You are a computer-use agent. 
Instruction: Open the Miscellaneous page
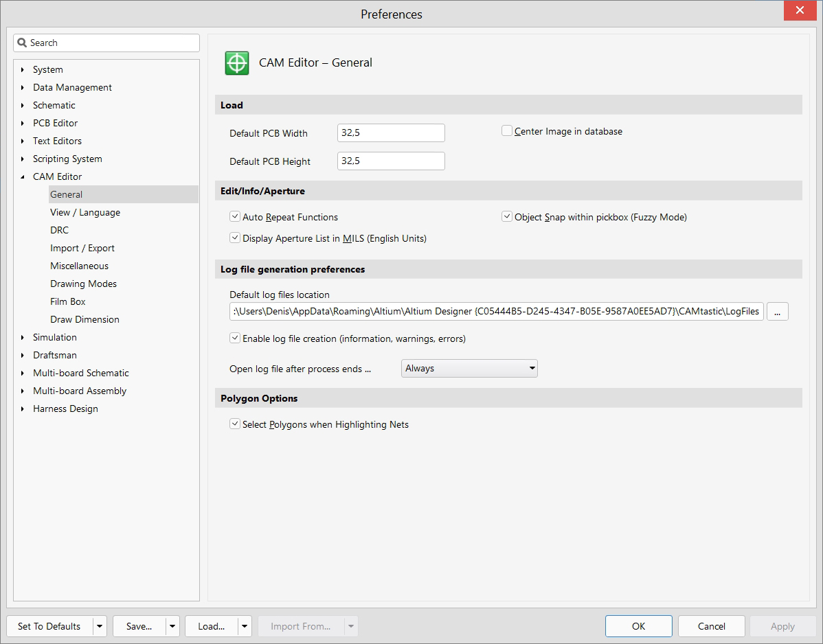(79, 266)
